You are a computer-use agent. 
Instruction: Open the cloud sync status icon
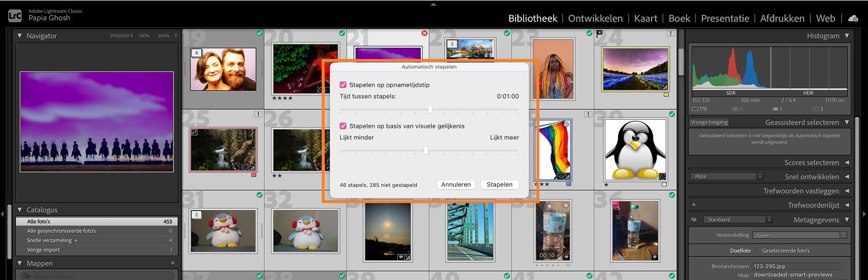853,19
